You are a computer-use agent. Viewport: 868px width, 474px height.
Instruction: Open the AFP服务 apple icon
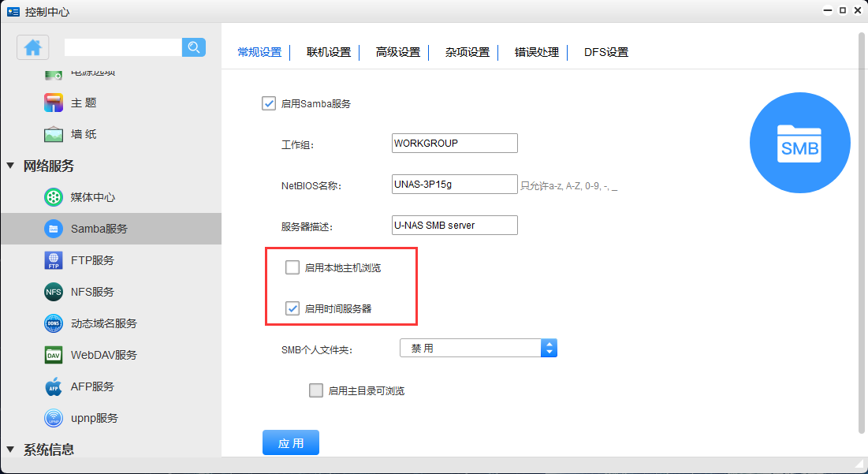pos(54,386)
